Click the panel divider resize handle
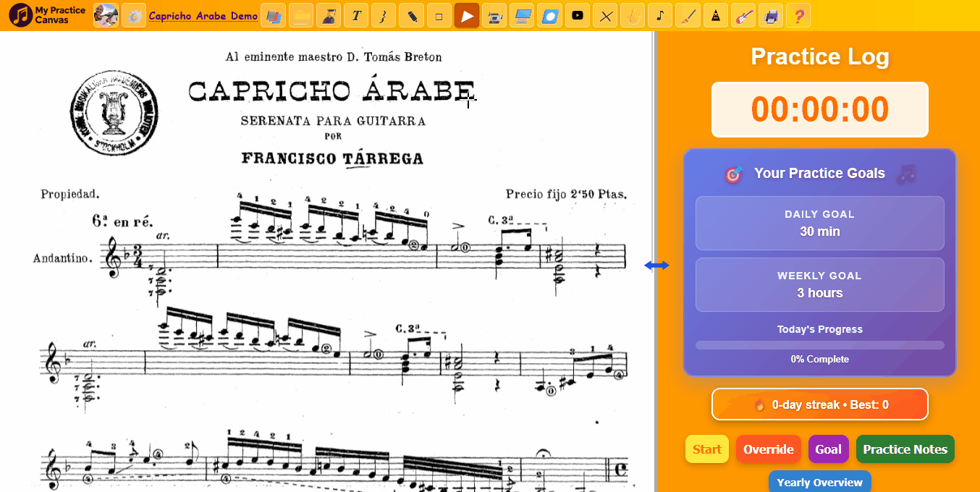Viewport: 980px width, 492px height. pos(656,266)
